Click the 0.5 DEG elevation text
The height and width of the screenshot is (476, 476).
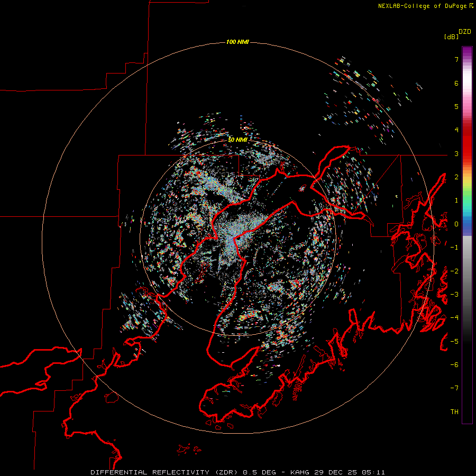click(x=259, y=472)
